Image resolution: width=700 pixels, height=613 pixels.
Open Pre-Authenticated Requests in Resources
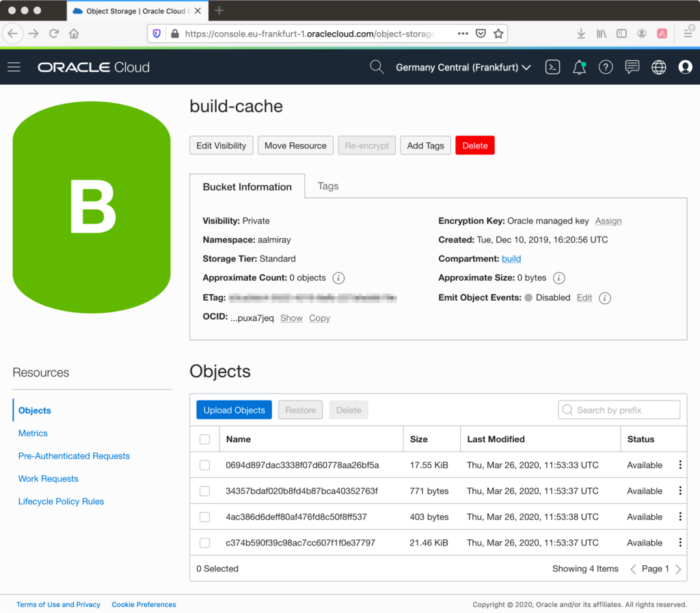click(74, 456)
